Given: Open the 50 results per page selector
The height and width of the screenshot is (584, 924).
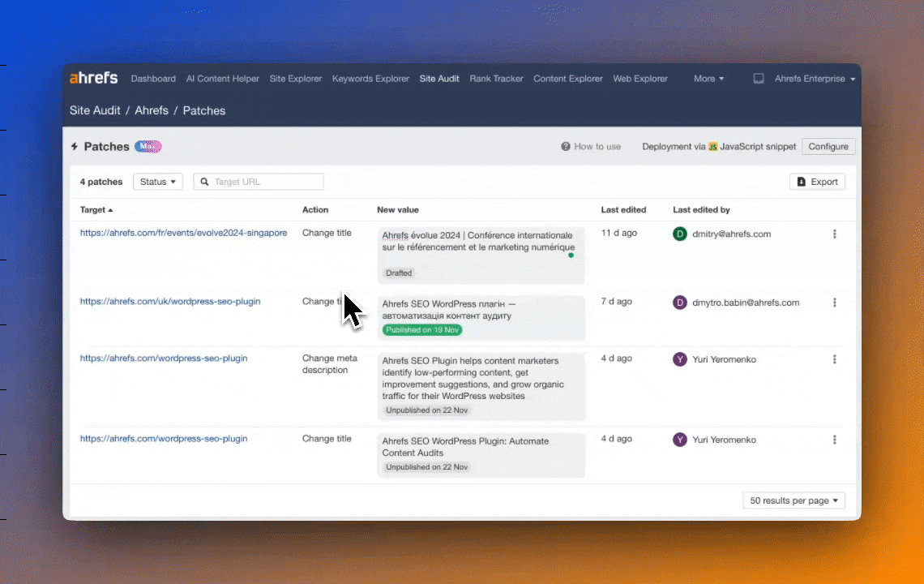Looking at the screenshot, I should pyautogui.click(x=793, y=500).
